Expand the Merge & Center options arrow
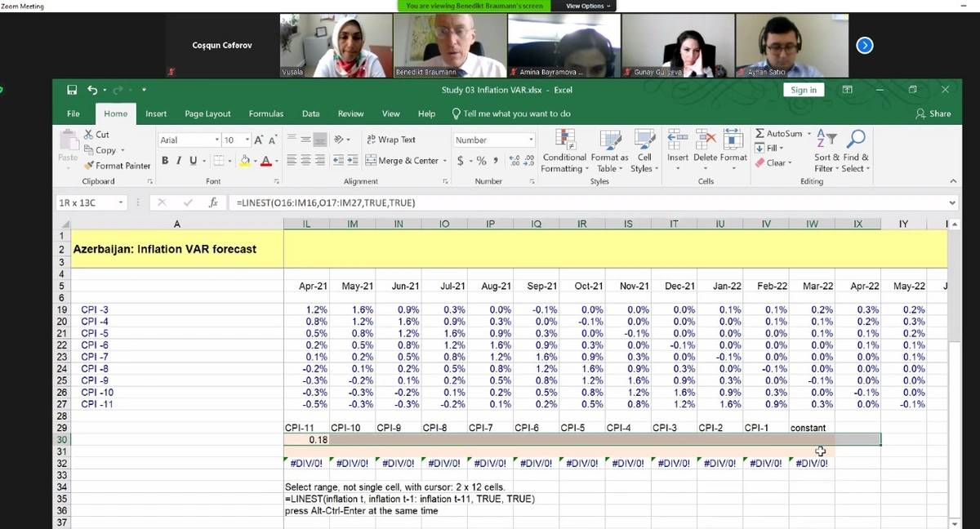The height and width of the screenshot is (529, 980). coord(444,161)
